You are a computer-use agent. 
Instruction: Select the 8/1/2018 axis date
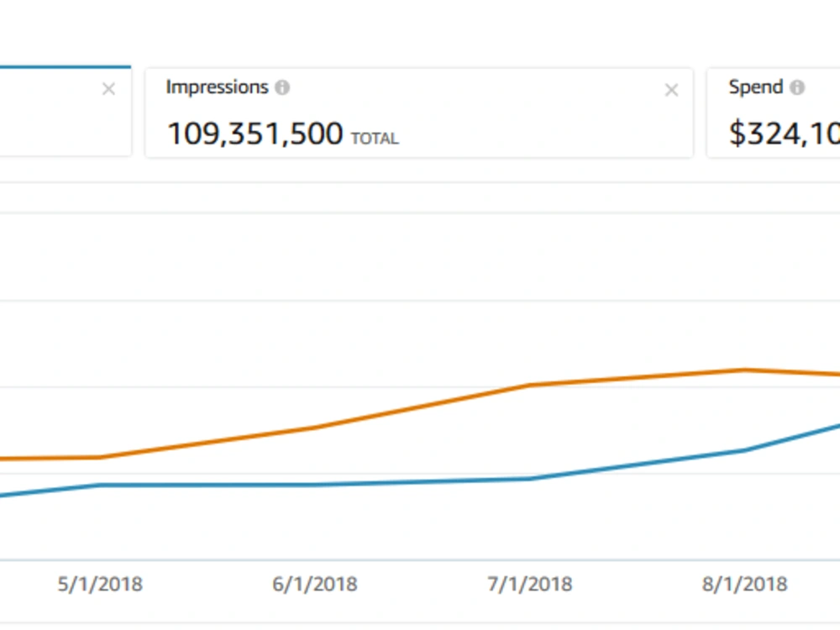point(744,584)
